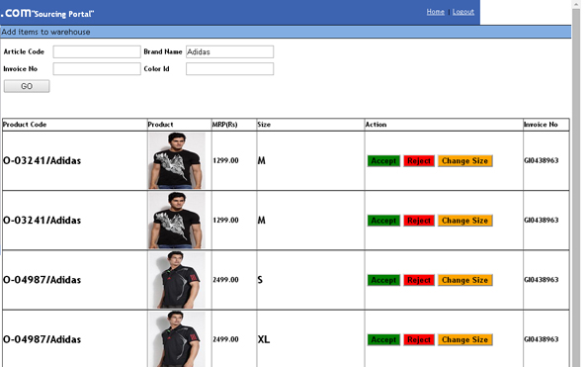
Task: Open the size S polo shirt product image
Action: coord(177,280)
